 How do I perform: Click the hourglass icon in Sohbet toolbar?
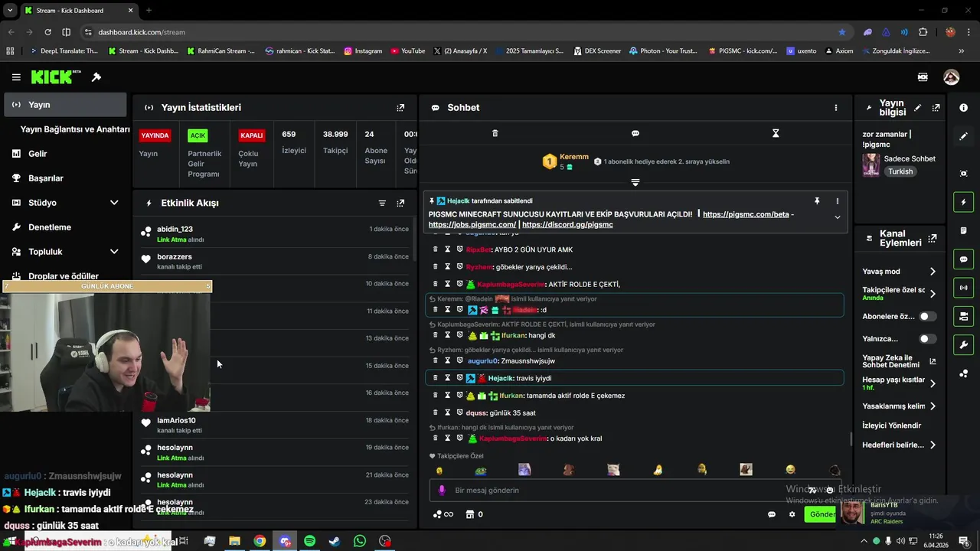(776, 133)
